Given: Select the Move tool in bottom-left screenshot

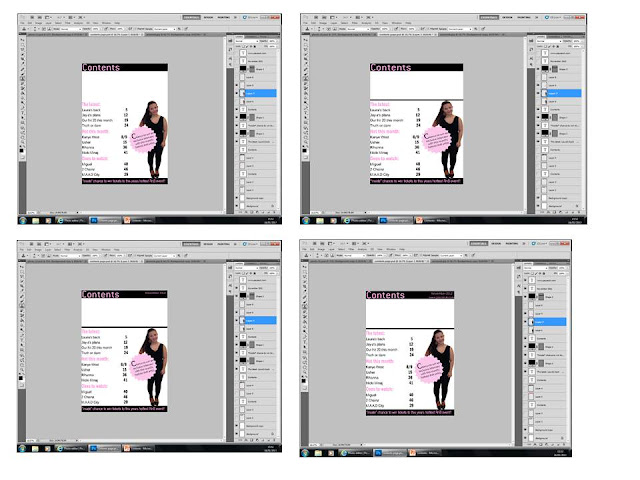Looking at the screenshot, I should pos(22,267).
